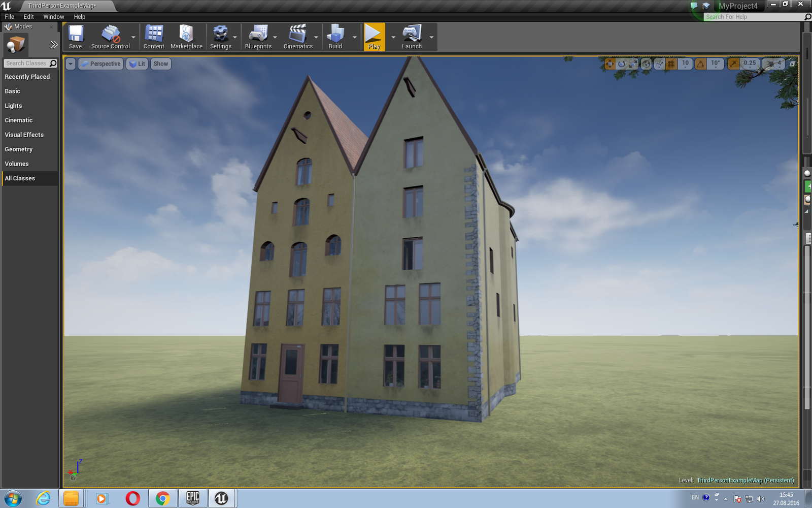The width and height of the screenshot is (812, 508).
Task: Select the rotate transform gizmo icon
Action: pos(622,64)
